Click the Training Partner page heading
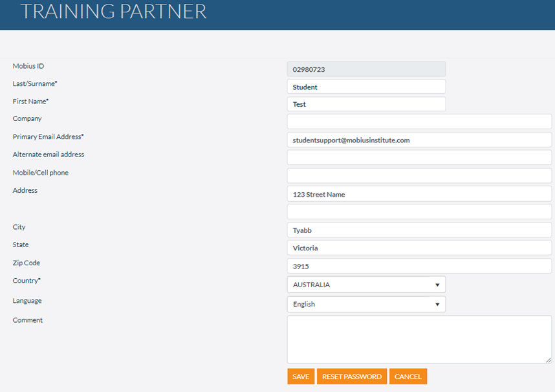The height and width of the screenshot is (392, 555). (x=114, y=12)
